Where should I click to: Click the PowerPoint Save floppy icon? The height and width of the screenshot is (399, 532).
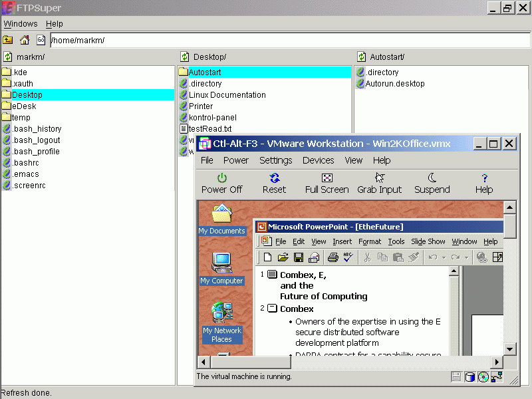(299, 257)
